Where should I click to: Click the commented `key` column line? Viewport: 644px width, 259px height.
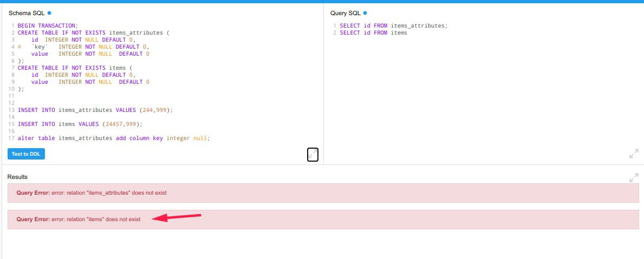point(83,47)
